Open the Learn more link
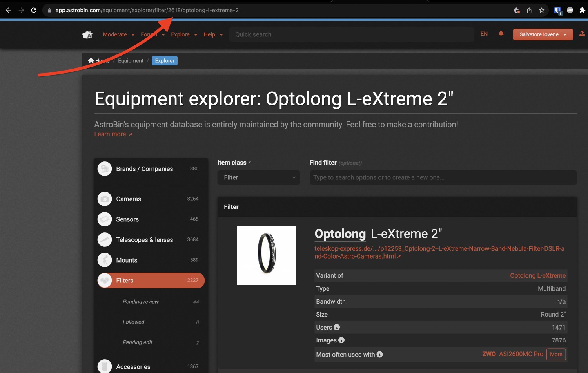 (x=113, y=134)
